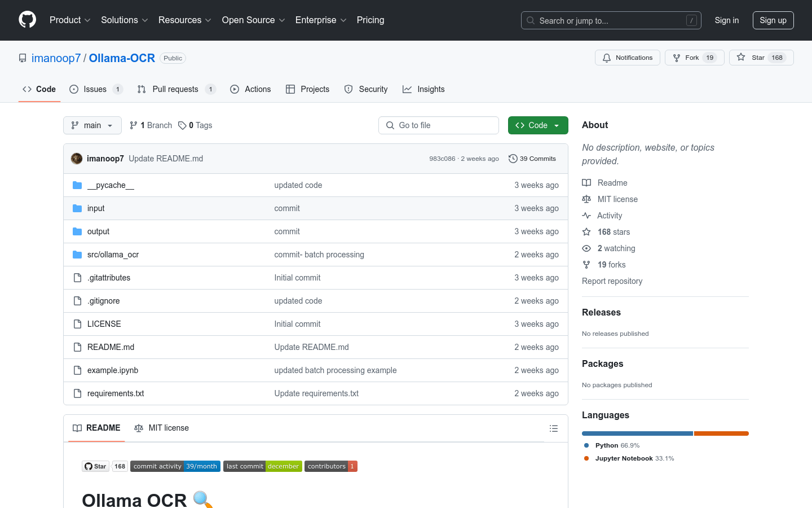Click the LICENSE file icon
The height and width of the screenshot is (508, 812).
77,324
